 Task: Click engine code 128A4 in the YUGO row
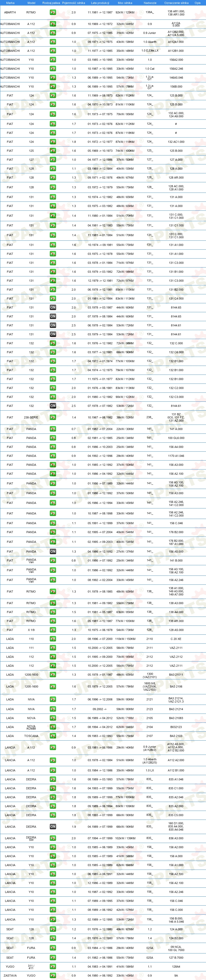(x=176, y=966)
